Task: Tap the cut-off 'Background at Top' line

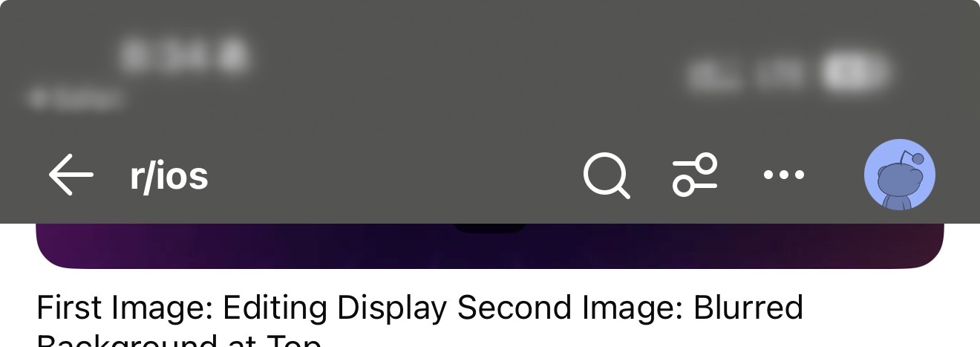Action: [x=180, y=341]
